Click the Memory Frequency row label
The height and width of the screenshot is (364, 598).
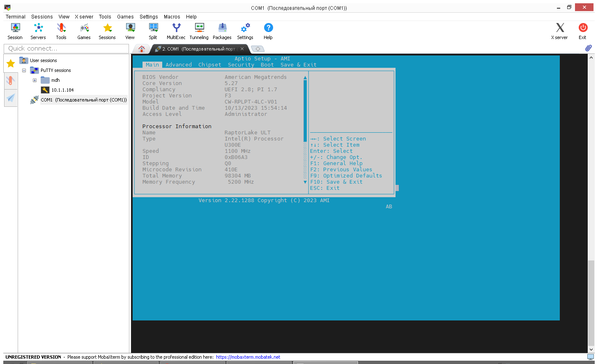169,182
